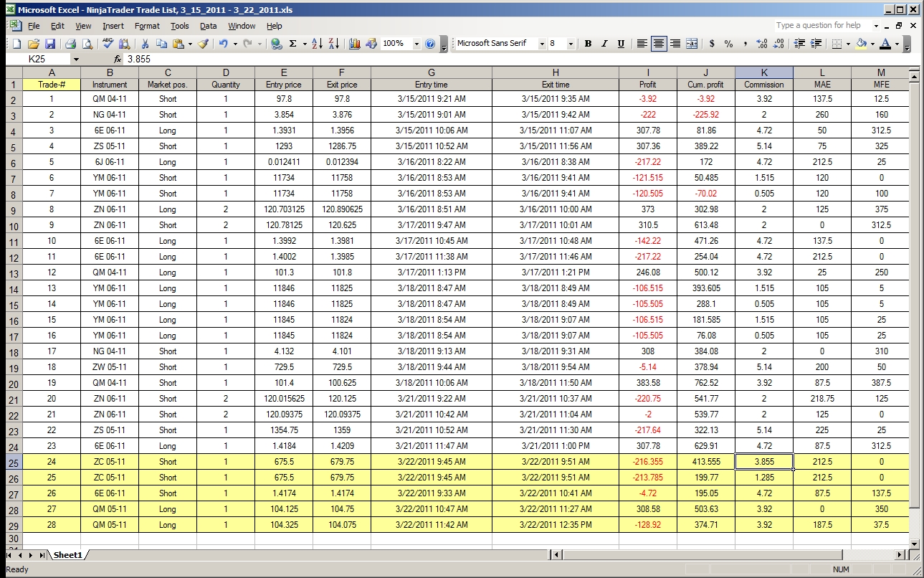Decrease the cell indent

(799, 44)
